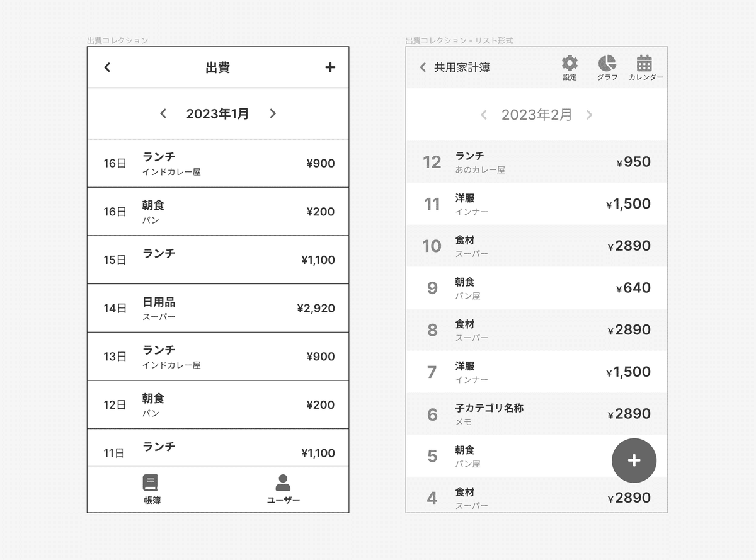Select the 子カテゴリ名称 row
Viewport: 756px width, 560px height.
coord(536,414)
